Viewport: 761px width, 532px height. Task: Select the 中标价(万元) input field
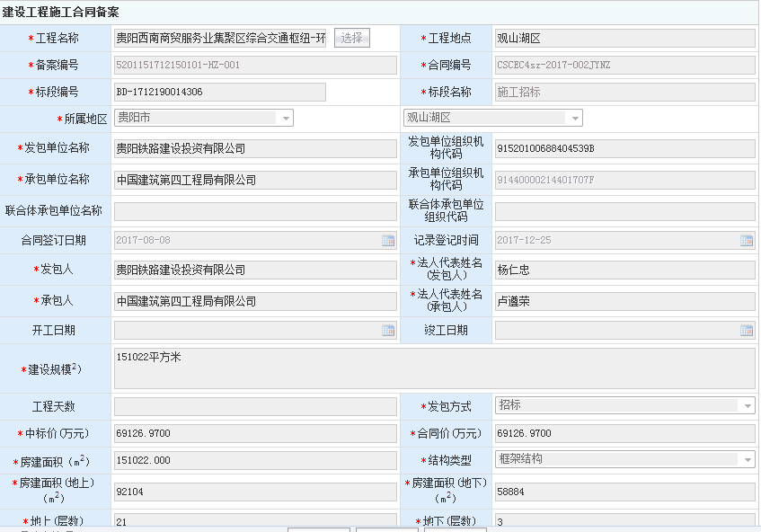254,434
